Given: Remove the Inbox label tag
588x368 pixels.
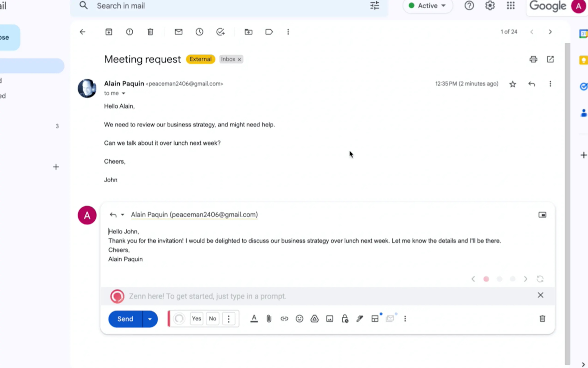Looking at the screenshot, I should click(239, 59).
